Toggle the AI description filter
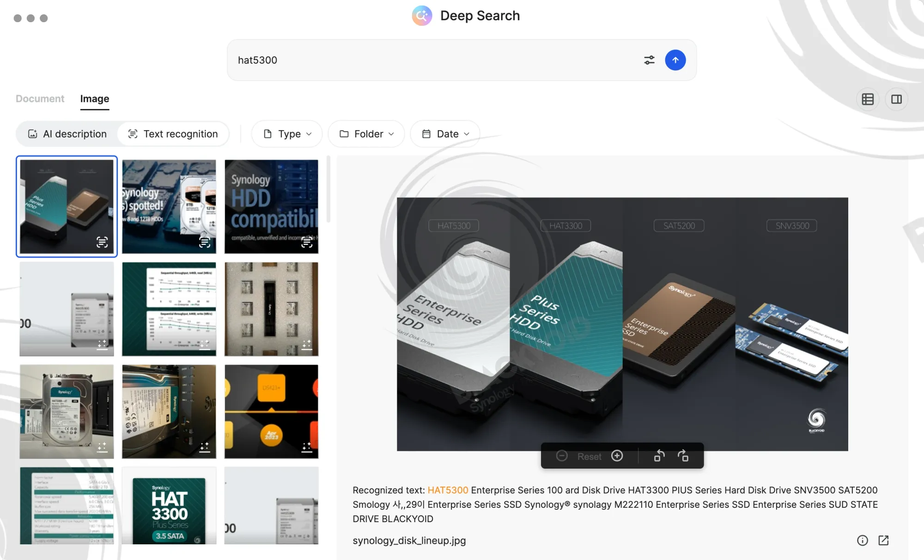 pyautogui.click(x=67, y=134)
